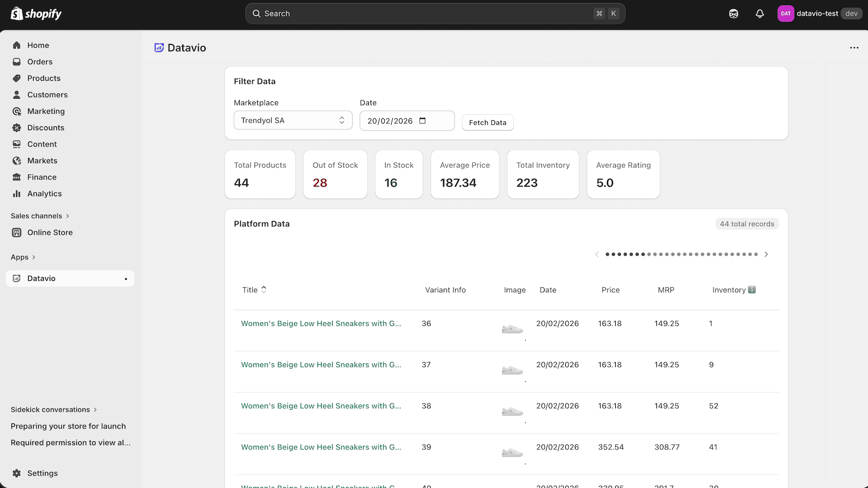Click the sneaker thumbnail for variant 36
This screenshot has width=868, height=488.
(512, 329)
